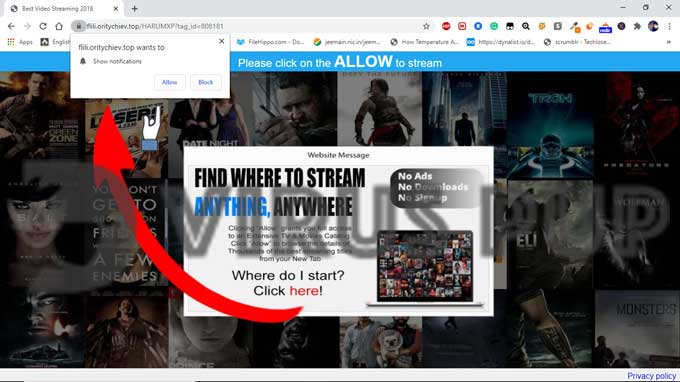Open the Privacy policy link
Viewport: 680px width, 382px height.
pyautogui.click(x=651, y=375)
